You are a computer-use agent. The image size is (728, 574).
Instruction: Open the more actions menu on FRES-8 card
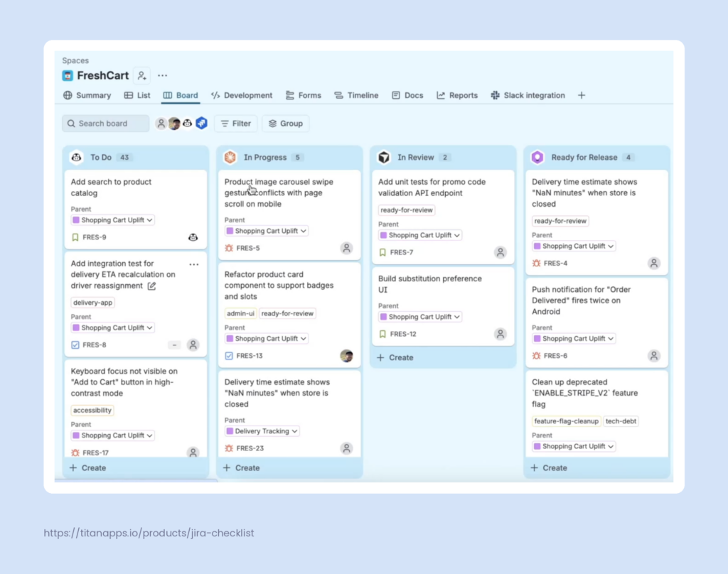click(194, 264)
